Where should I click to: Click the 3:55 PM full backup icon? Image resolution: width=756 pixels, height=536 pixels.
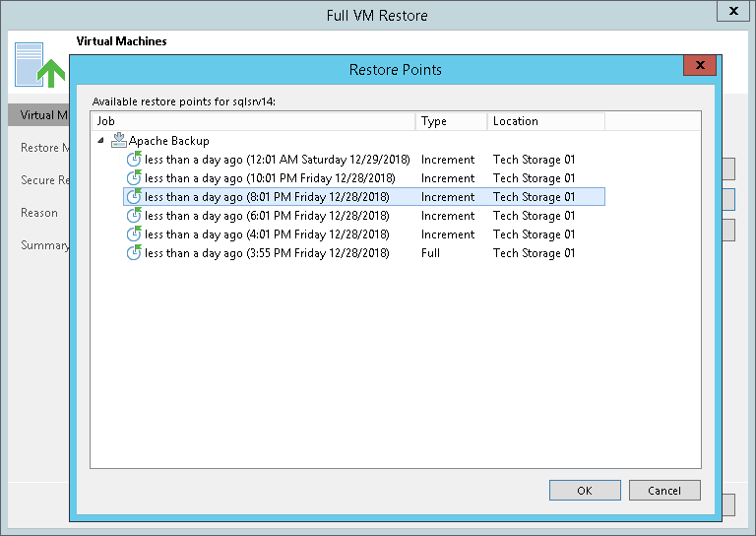(x=134, y=253)
